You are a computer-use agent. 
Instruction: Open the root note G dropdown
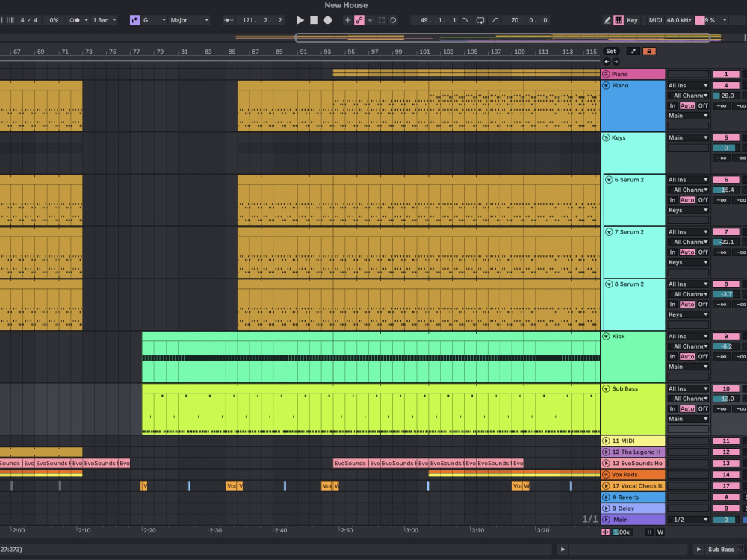[155, 20]
